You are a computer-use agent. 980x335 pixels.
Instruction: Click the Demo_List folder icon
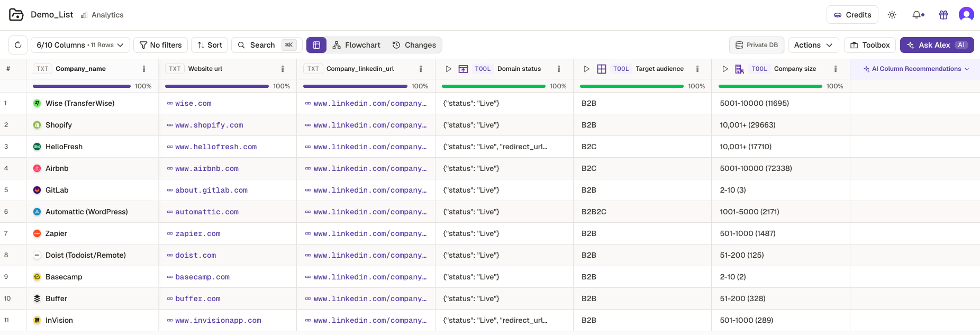click(16, 15)
